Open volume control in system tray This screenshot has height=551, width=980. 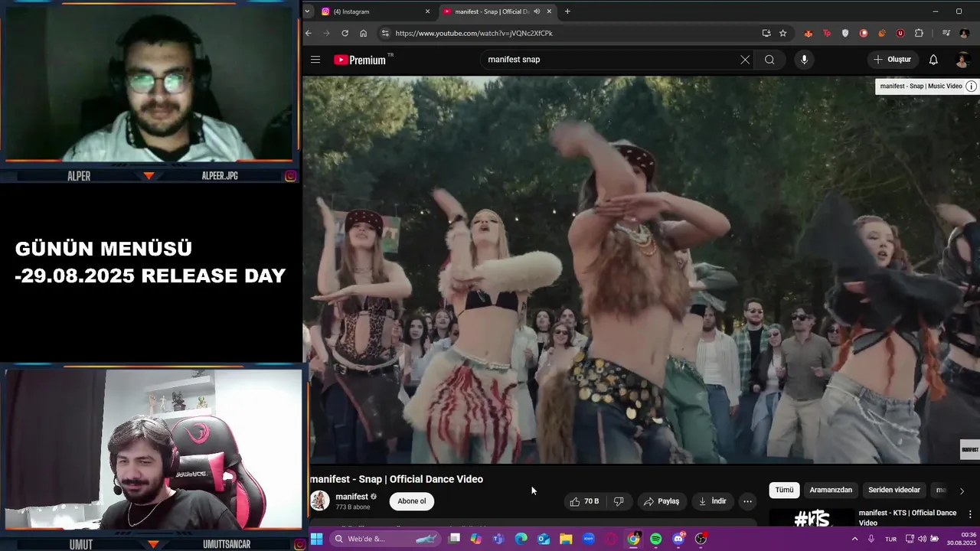(922, 539)
